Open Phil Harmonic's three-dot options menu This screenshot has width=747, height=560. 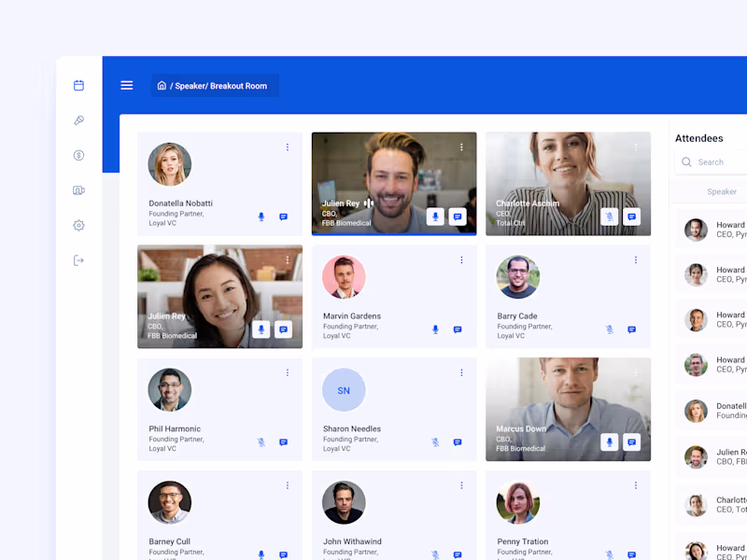288,372
